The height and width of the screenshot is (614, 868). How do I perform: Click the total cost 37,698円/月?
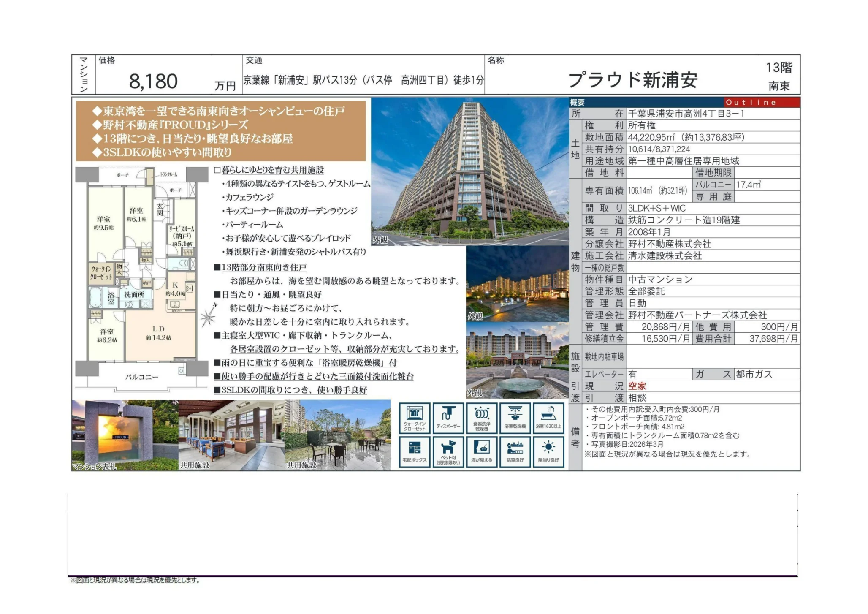(774, 339)
